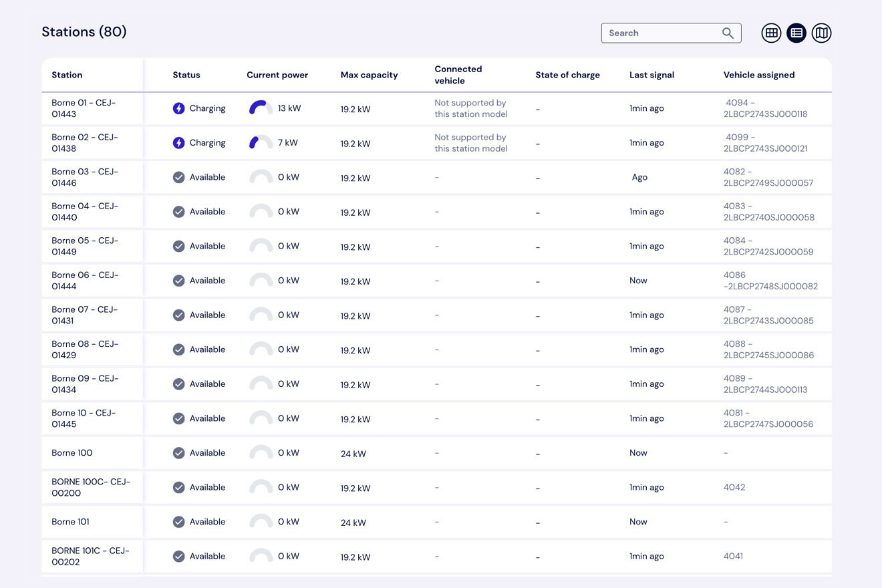Sort by Station column header
This screenshot has height=588, width=882.
(67, 75)
